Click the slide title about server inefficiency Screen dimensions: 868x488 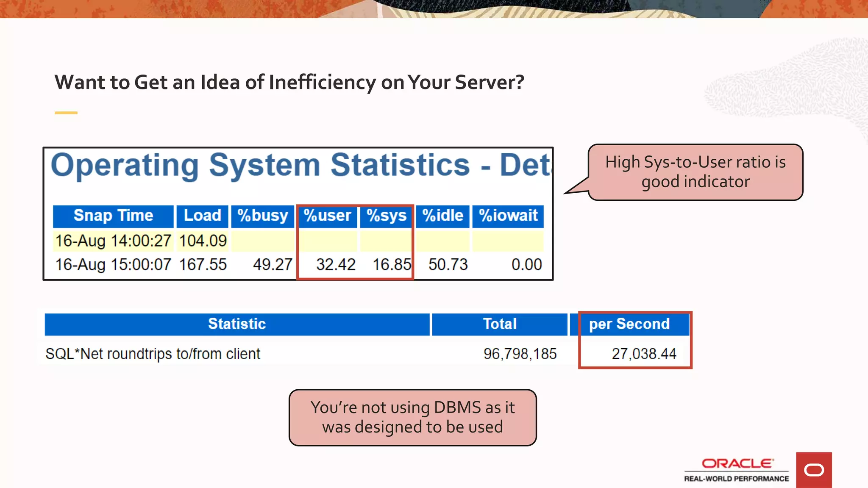point(289,82)
